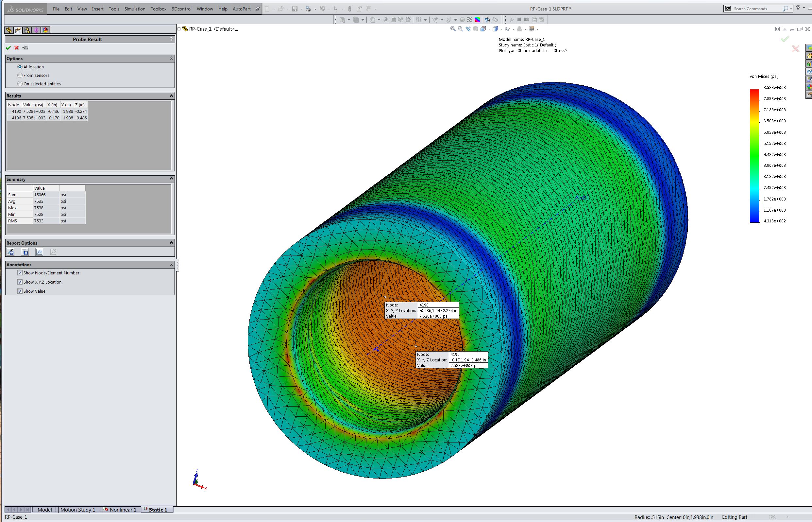Click the New document icon

click(268, 9)
